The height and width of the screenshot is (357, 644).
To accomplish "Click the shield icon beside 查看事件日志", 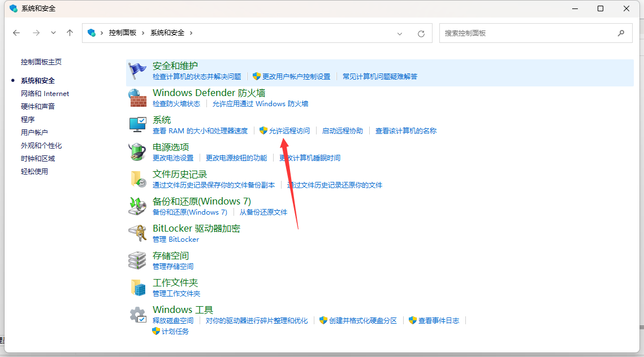I will pos(413,320).
